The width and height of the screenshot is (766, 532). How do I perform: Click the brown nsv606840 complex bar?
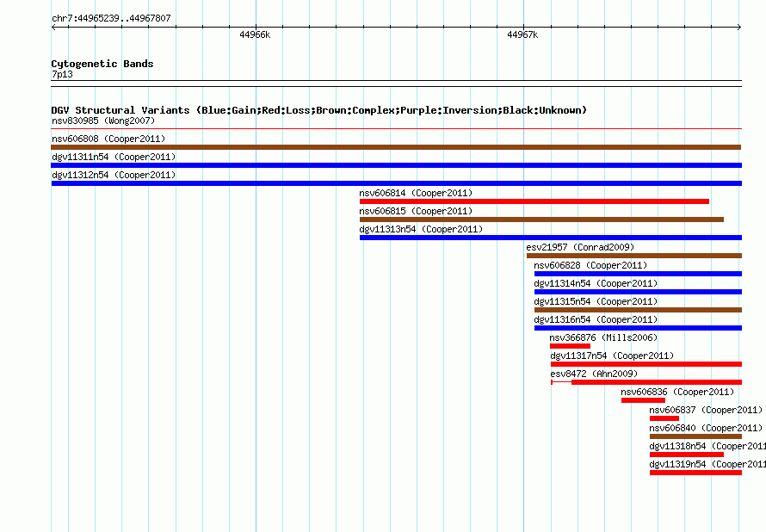pyautogui.click(x=695, y=436)
